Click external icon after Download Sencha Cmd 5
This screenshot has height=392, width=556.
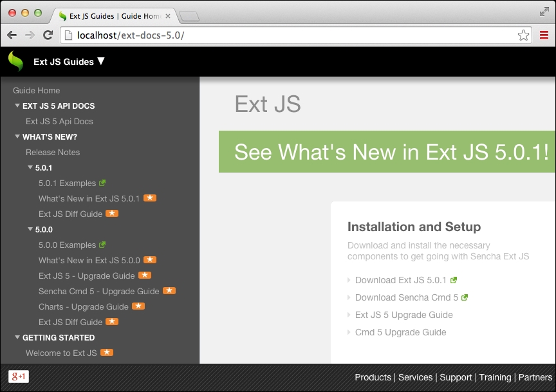(x=465, y=297)
